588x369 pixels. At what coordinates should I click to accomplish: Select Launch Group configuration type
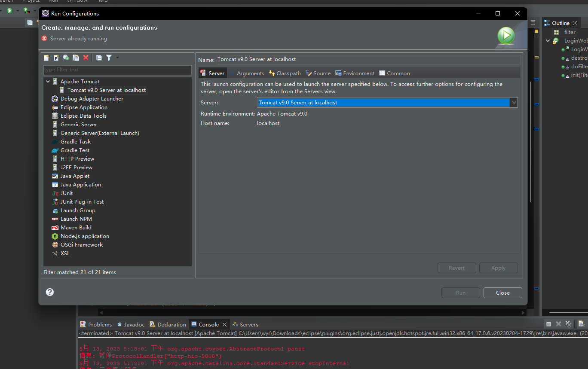coord(78,210)
